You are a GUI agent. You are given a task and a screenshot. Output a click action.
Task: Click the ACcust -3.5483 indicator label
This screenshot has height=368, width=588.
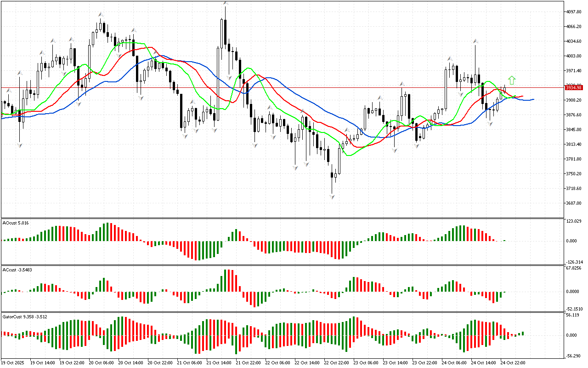click(17, 270)
